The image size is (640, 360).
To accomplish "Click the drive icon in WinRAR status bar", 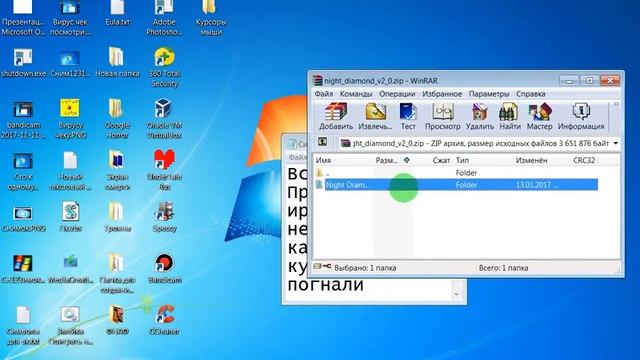I will click(318, 267).
